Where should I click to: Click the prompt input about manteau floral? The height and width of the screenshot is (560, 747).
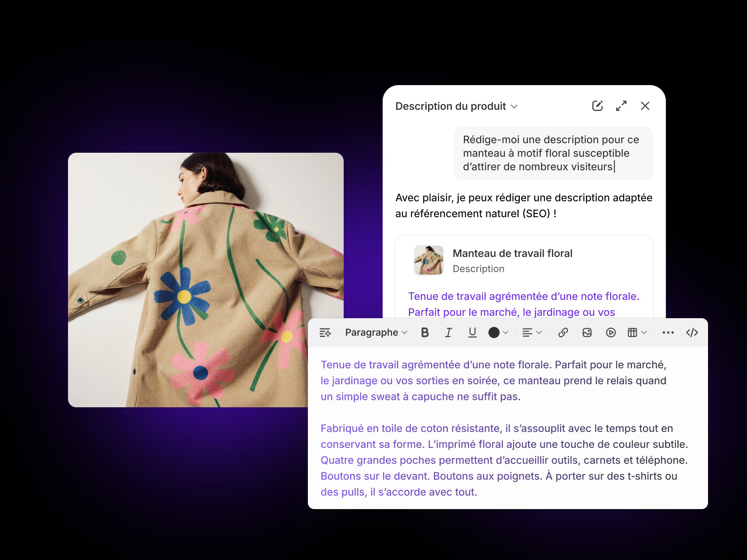pos(553,153)
